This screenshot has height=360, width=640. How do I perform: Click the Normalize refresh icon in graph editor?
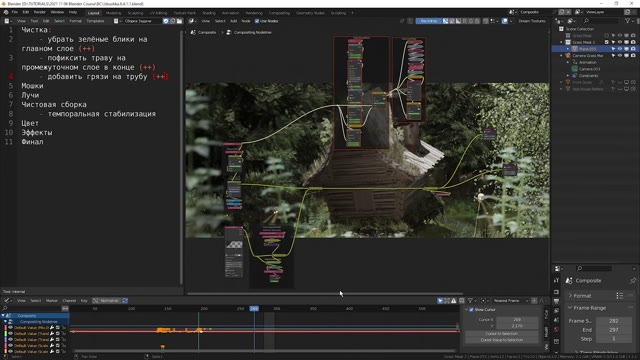point(125,301)
